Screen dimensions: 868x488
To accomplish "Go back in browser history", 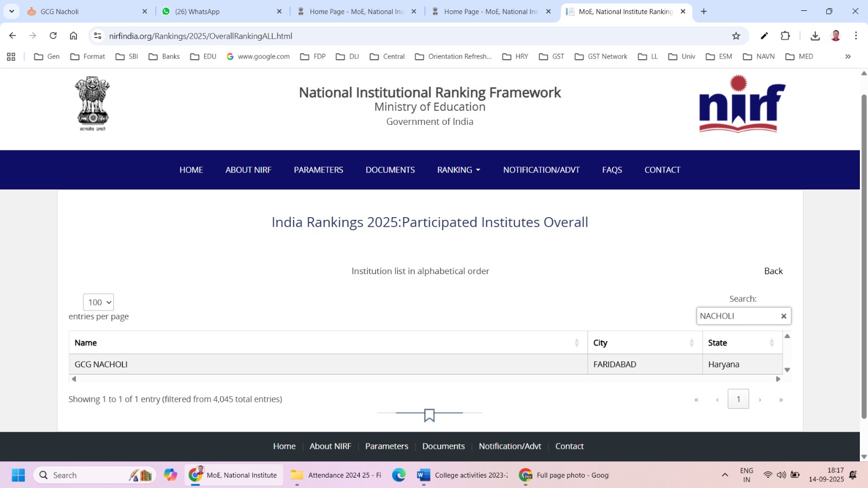I will [12, 36].
